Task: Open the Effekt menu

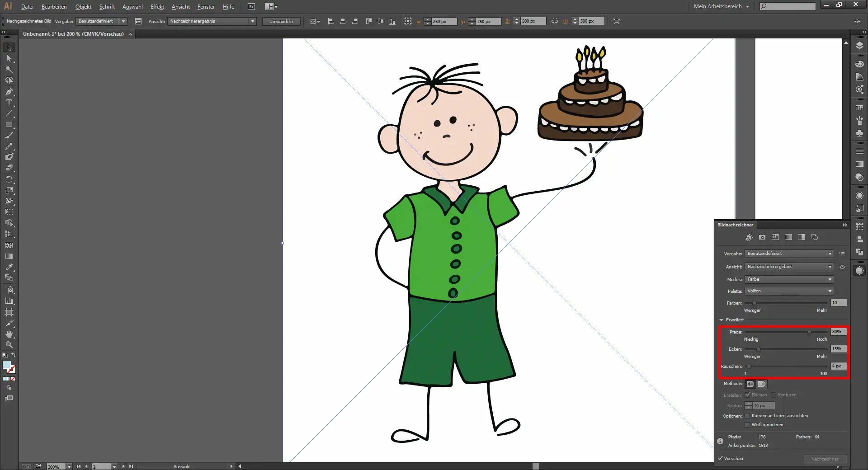Action: point(157,7)
